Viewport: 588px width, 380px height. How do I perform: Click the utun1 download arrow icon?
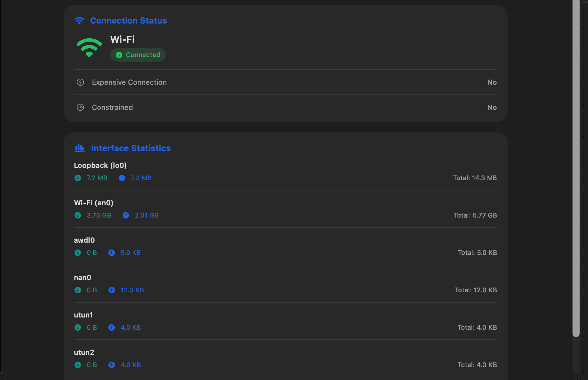pyautogui.click(x=78, y=327)
